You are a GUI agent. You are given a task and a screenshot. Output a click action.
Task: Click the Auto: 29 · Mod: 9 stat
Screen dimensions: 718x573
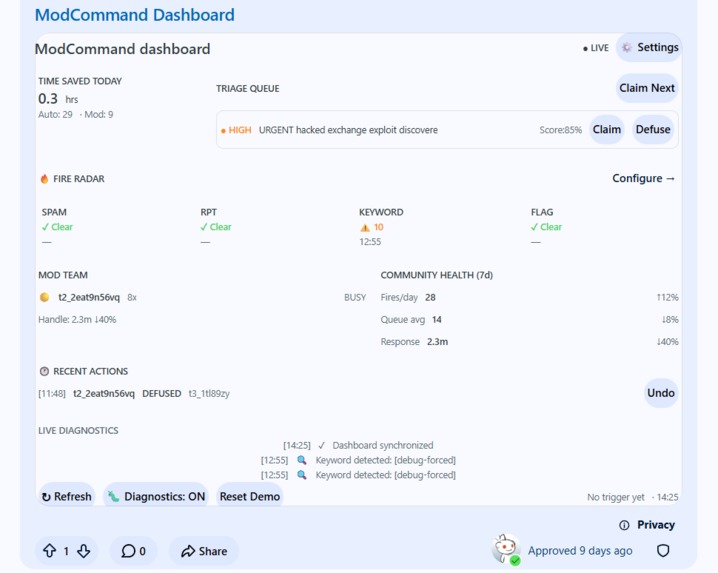[76, 115]
